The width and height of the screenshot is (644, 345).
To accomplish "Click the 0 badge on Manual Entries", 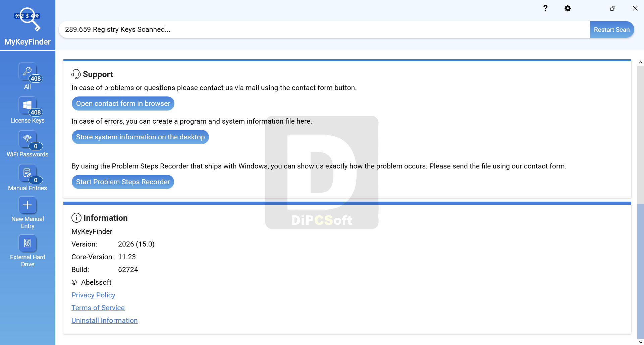I will click(36, 180).
